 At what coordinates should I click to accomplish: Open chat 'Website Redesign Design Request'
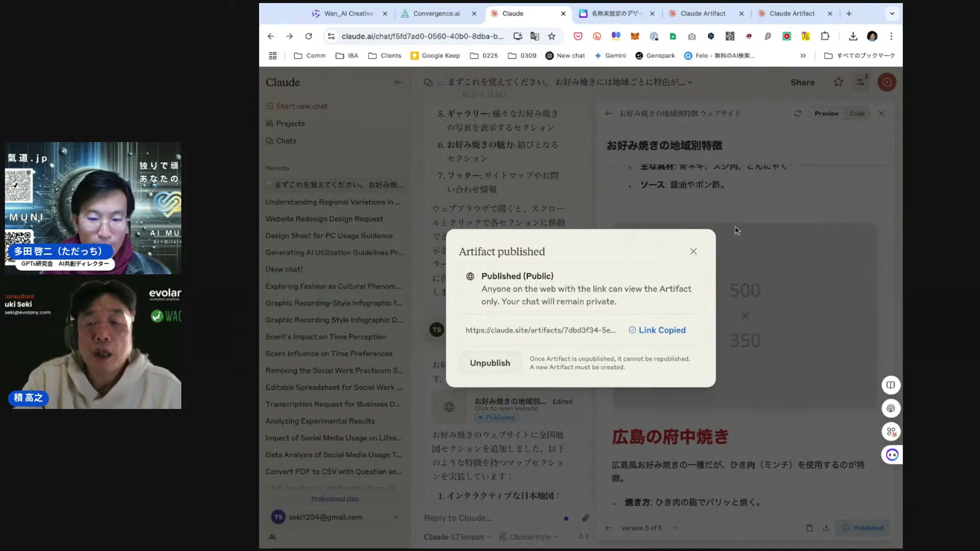tap(324, 219)
